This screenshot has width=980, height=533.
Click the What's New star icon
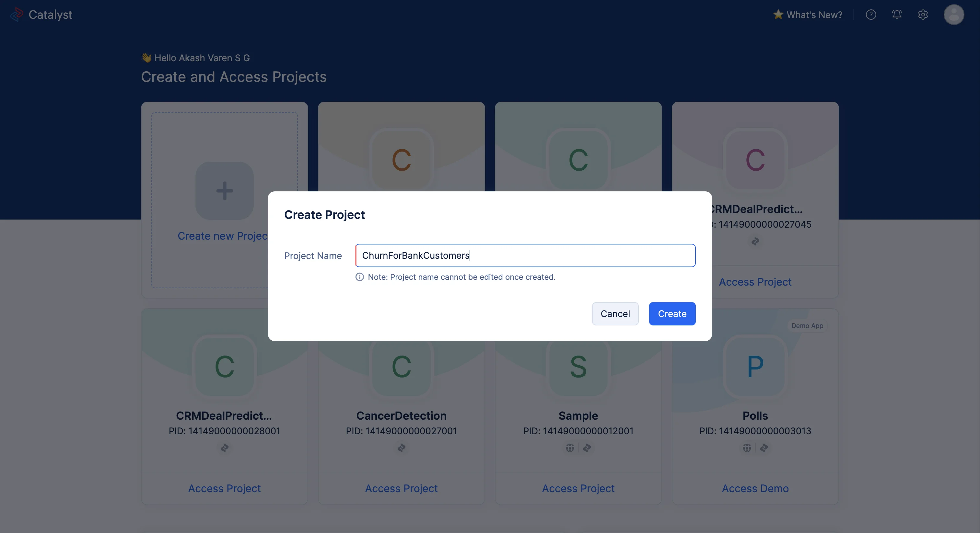tap(778, 15)
